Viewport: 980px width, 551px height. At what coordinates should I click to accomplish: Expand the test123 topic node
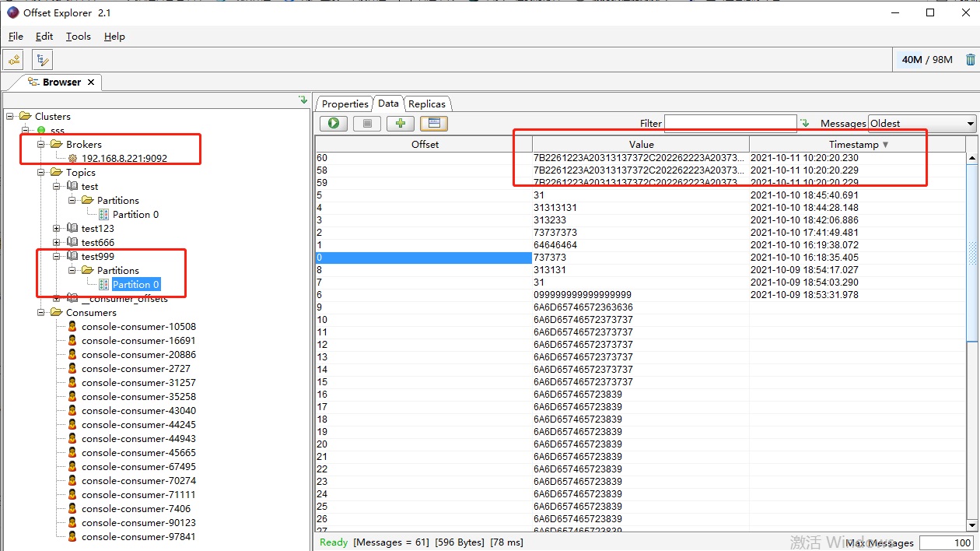tap(57, 228)
